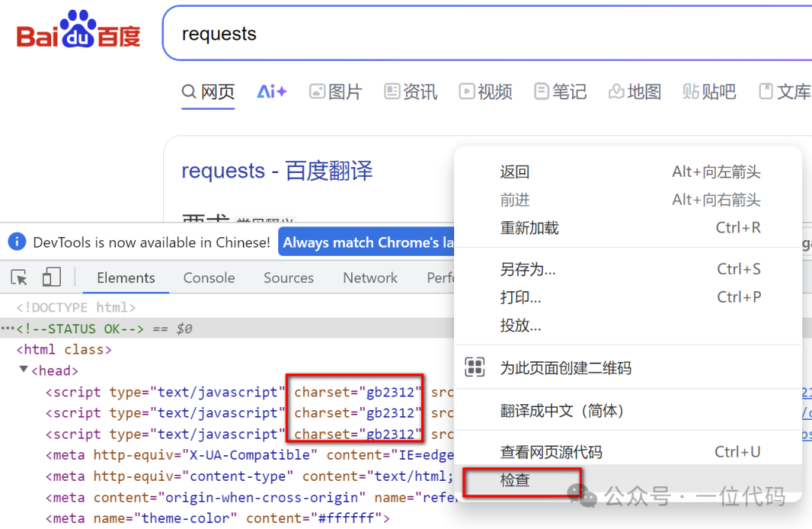Choose 查看网页源代码 in the context menu
The height and width of the screenshot is (529, 812).
tap(628, 451)
